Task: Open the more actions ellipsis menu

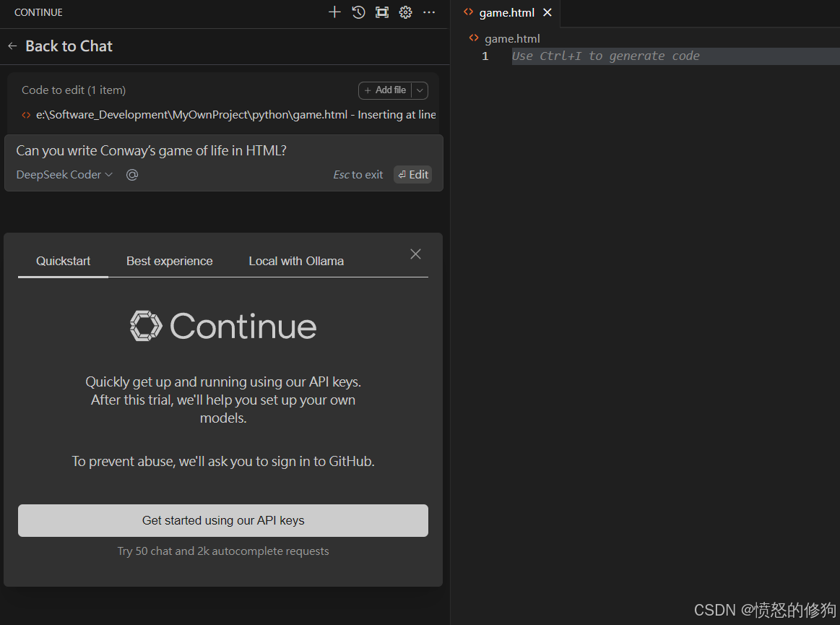Action: tap(429, 12)
